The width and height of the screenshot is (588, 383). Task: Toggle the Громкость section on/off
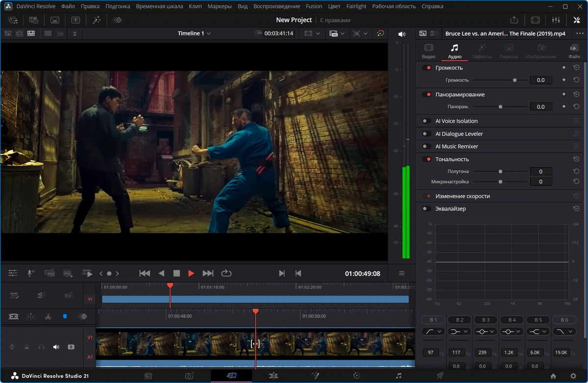point(427,68)
